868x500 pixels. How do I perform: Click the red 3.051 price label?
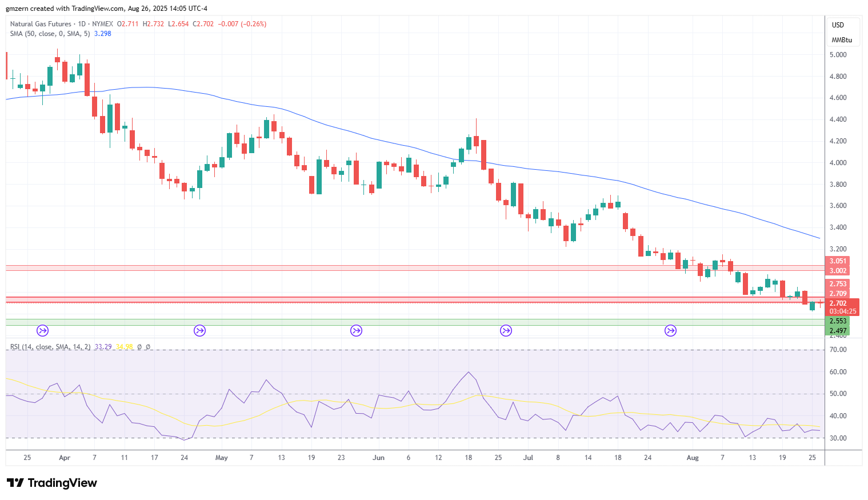click(x=838, y=261)
